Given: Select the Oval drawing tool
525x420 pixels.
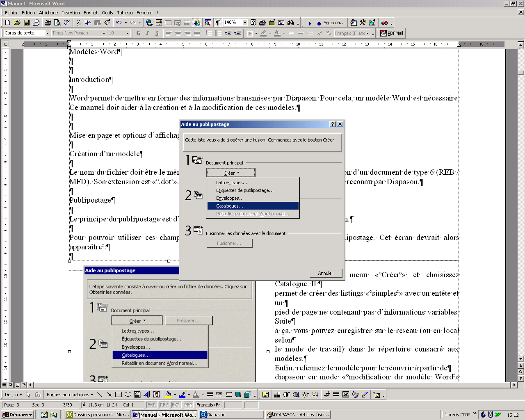Looking at the screenshot, I should (x=127, y=394).
